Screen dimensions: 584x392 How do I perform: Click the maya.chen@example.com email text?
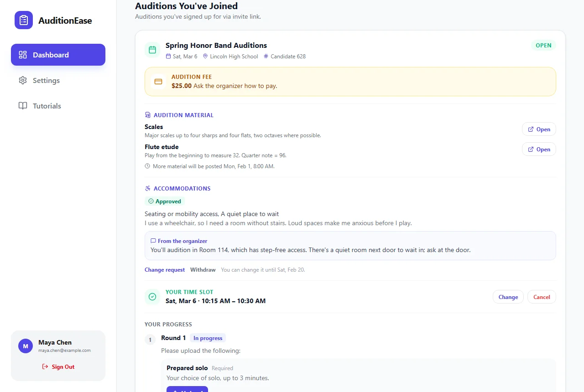tap(64, 351)
